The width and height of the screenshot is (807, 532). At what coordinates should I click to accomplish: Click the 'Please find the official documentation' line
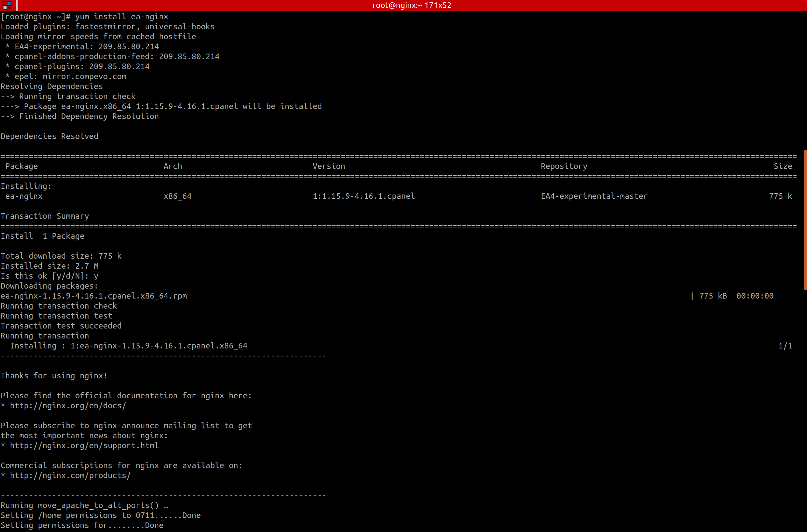click(x=126, y=396)
